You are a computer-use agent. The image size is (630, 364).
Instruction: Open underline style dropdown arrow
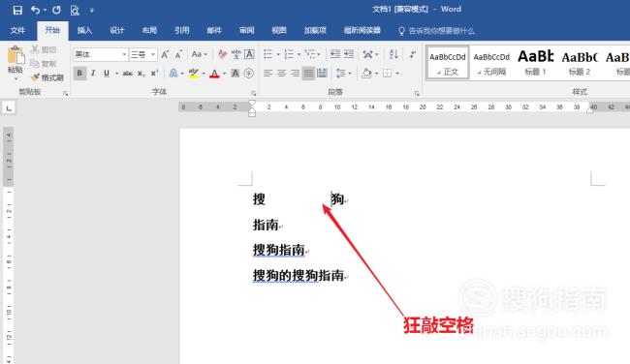pos(116,74)
